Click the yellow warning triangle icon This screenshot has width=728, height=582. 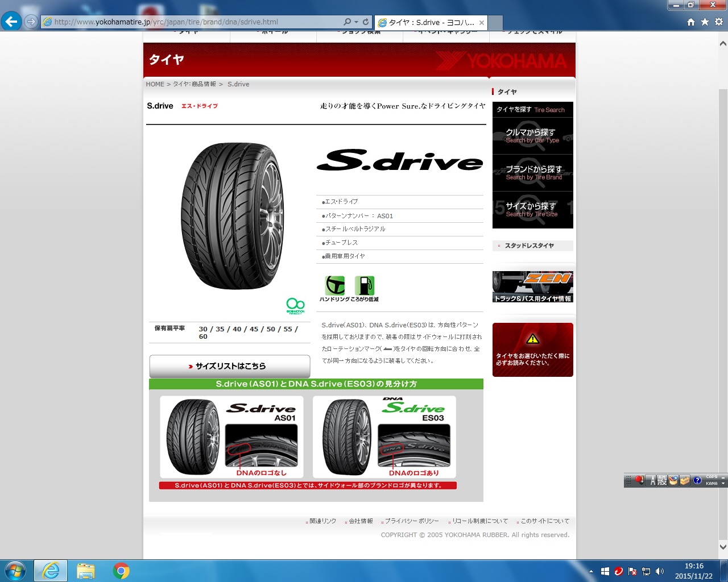tap(533, 339)
